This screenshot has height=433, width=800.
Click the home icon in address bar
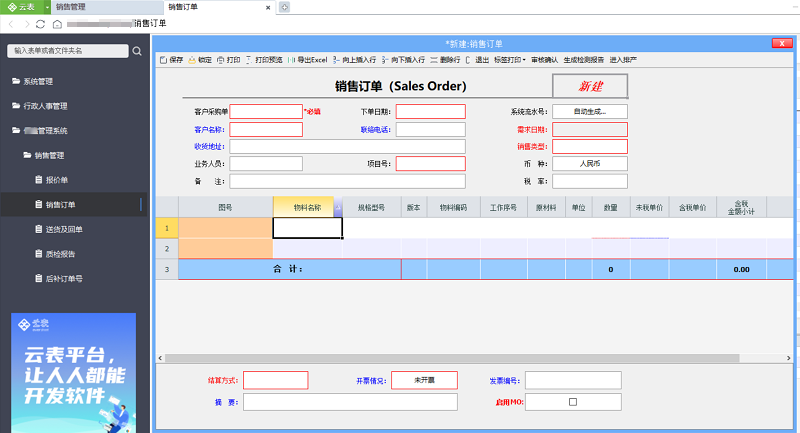(x=58, y=24)
